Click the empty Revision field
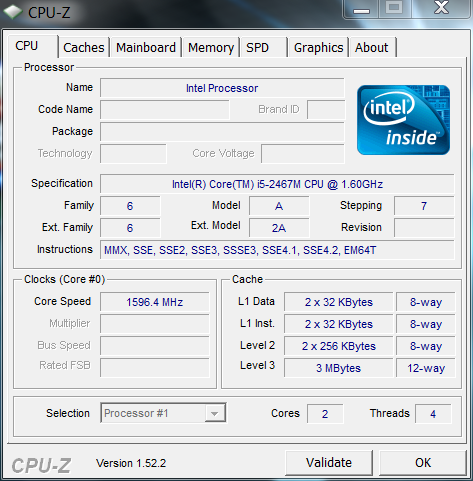The height and width of the screenshot is (481, 473). coord(424,228)
